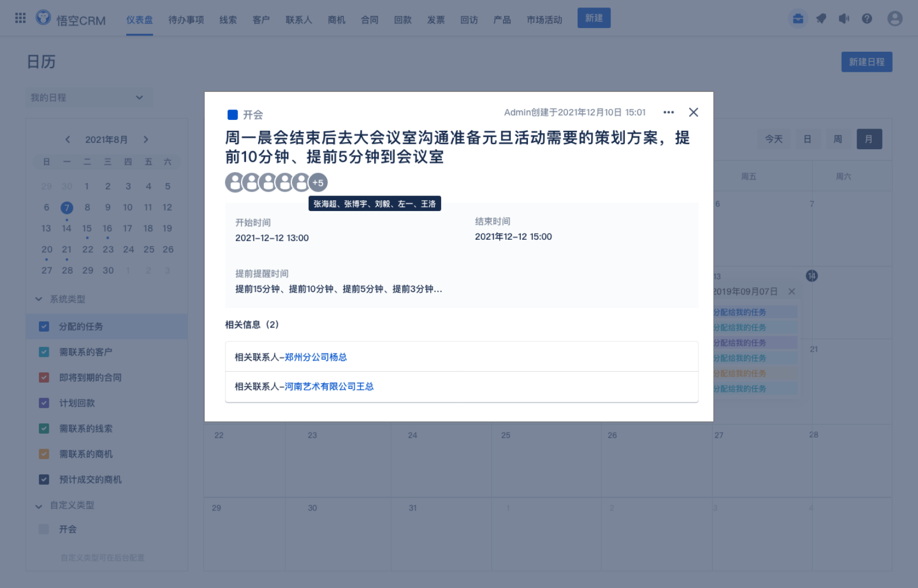Open the app grid launcher icon
Image resolution: width=918 pixels, height=588 pixels.
20,18
